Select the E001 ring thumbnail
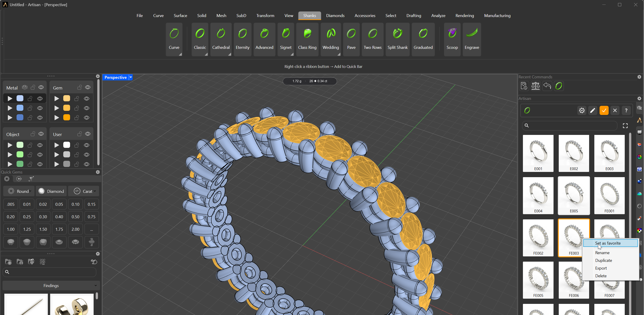 [x=538, y=153]
